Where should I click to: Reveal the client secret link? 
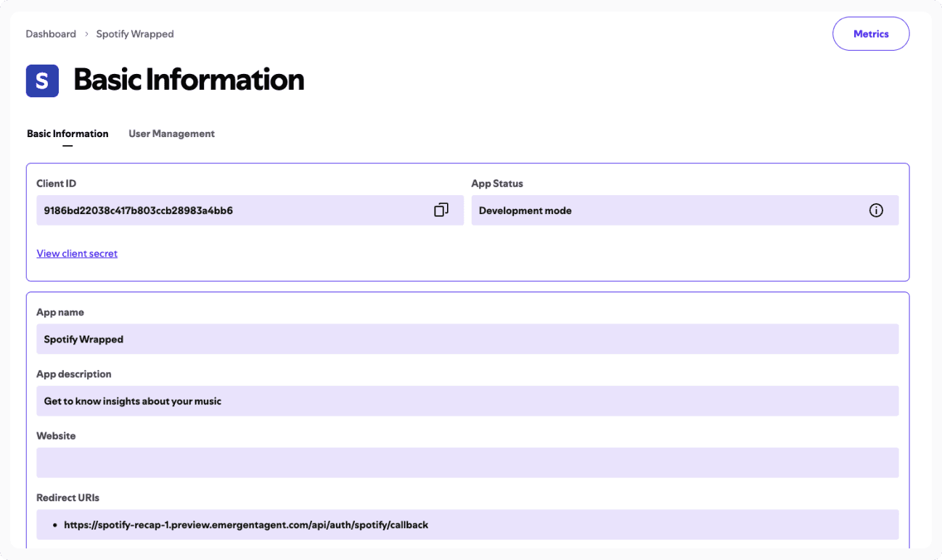pyautogui.click(x=77, y=253)
